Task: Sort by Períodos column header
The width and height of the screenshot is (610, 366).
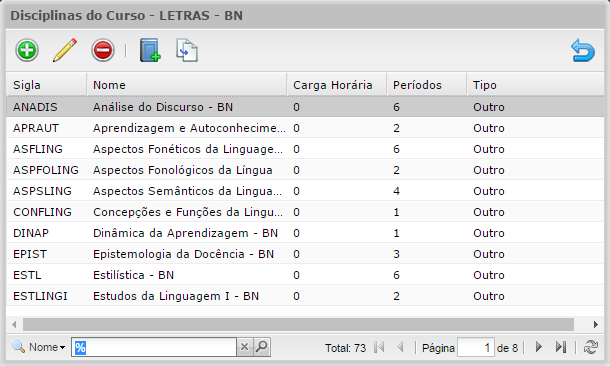Action: [426, 85]
